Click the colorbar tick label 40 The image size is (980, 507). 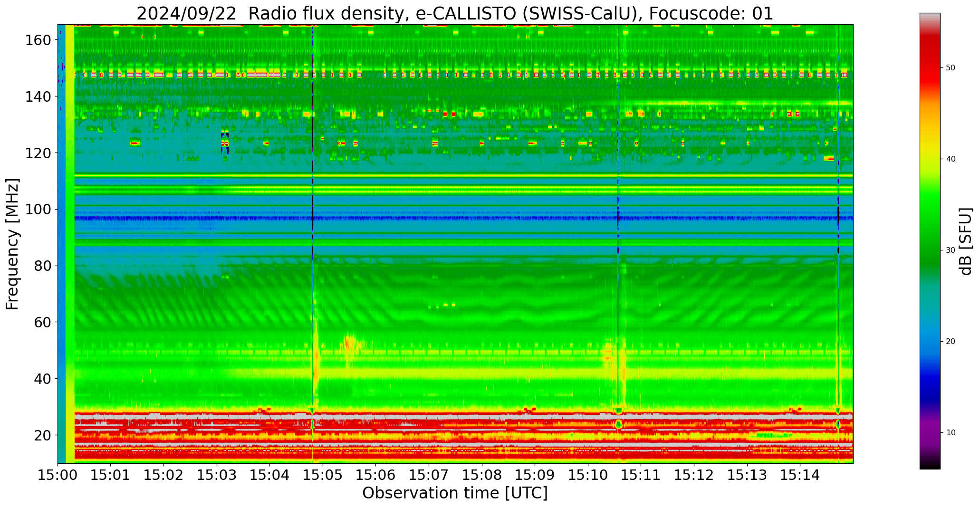click(951, 159)
